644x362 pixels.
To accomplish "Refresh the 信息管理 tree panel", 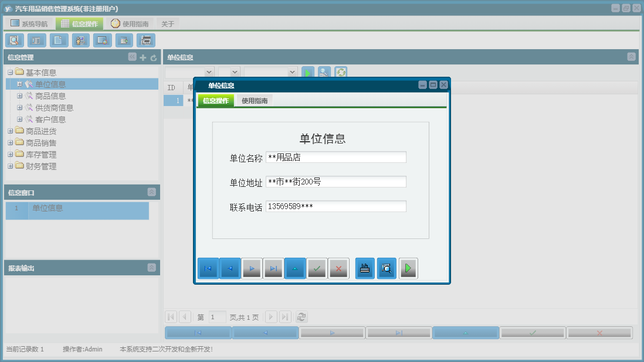I will 152,59.
